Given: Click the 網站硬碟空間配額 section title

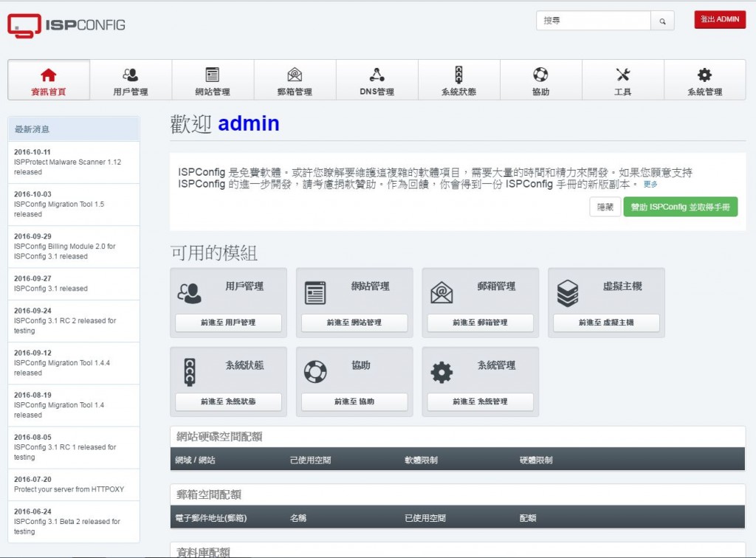Looking at the screenshot, I should (219, 436).
